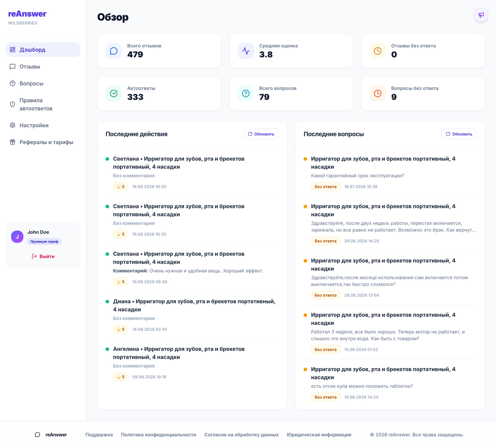Open question dated 28.06.2026 13:04
The height and width of the screenshot is (448, 496).
point(390,278)
